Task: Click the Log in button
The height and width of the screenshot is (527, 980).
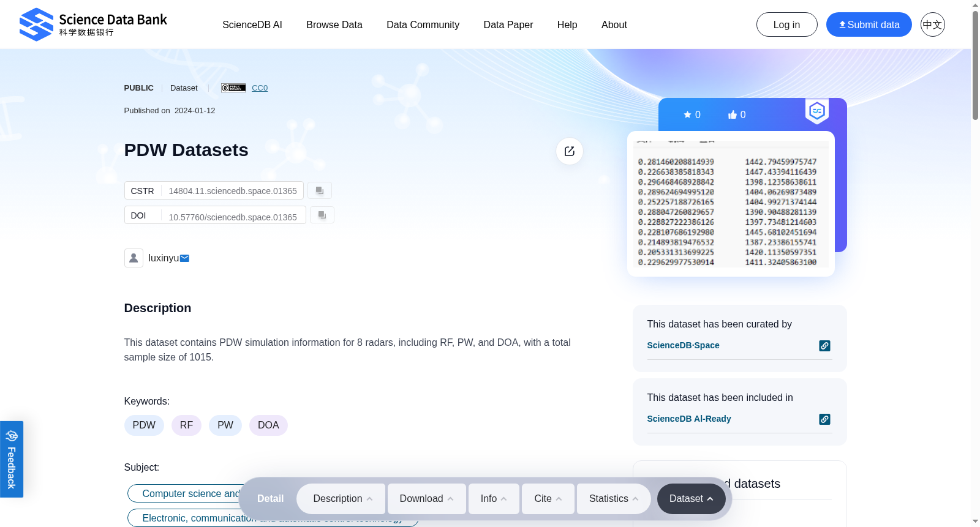Action: 786,24
